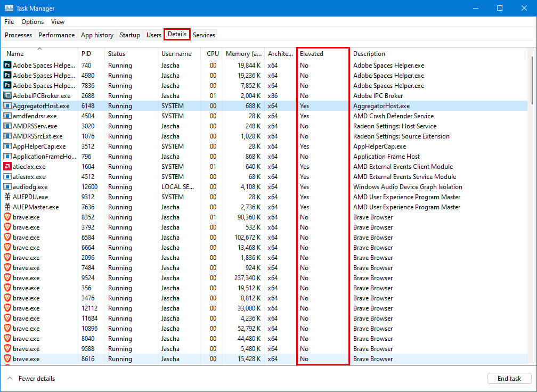The image size is (537, 392).
Task: Click the audiodg.exe process icon
Action: tap(7, 186)
